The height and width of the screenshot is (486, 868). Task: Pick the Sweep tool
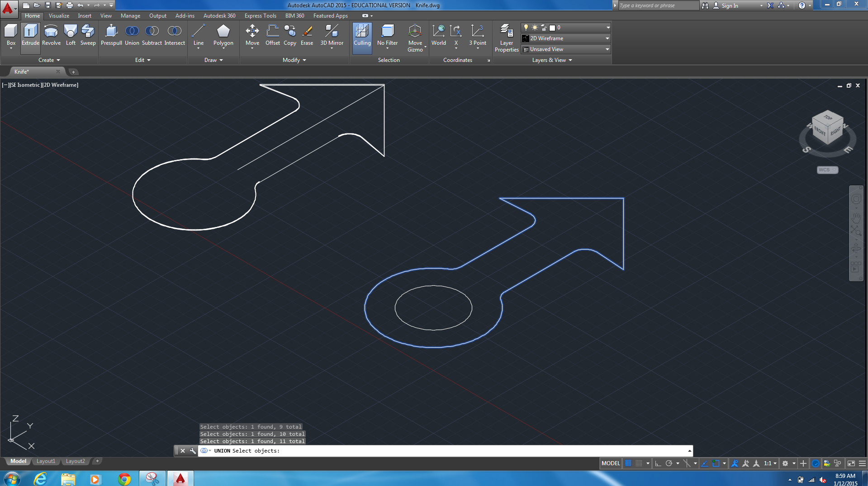click(88, 35)
